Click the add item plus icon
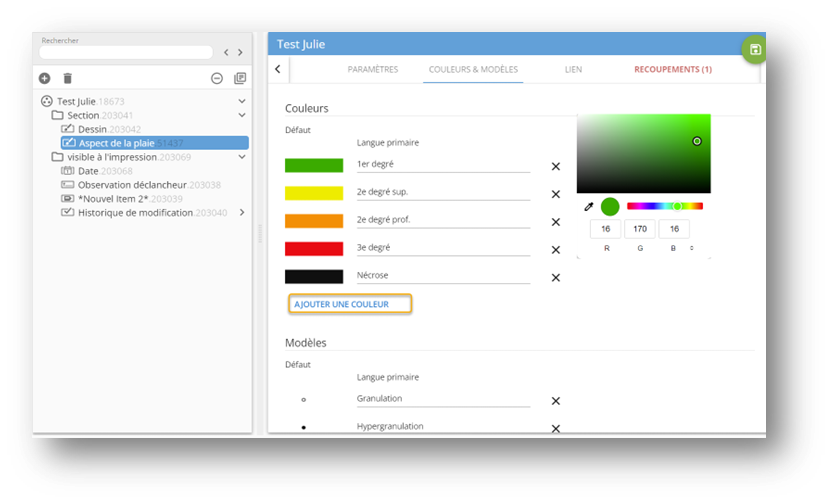Viewport: 831px width, 503px height. point(44,78)
